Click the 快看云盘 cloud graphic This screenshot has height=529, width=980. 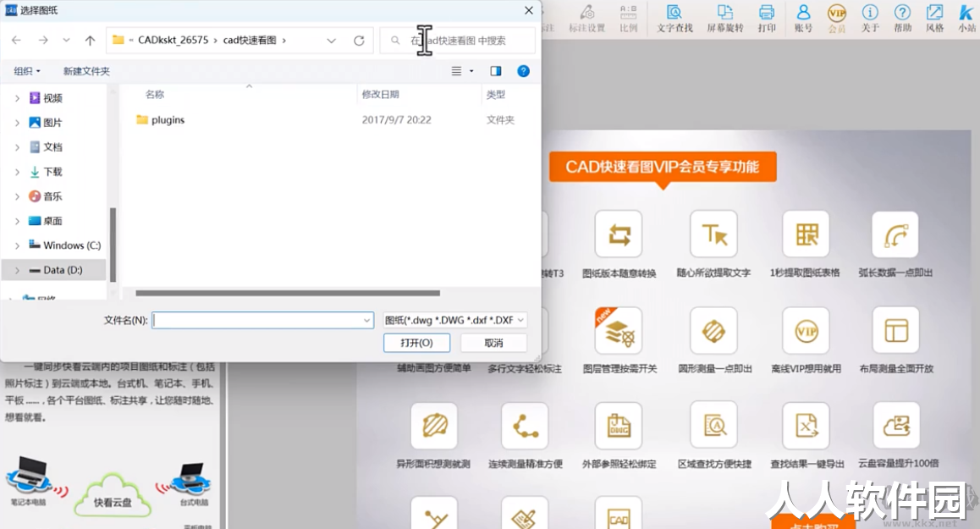[x=113, y=494]
